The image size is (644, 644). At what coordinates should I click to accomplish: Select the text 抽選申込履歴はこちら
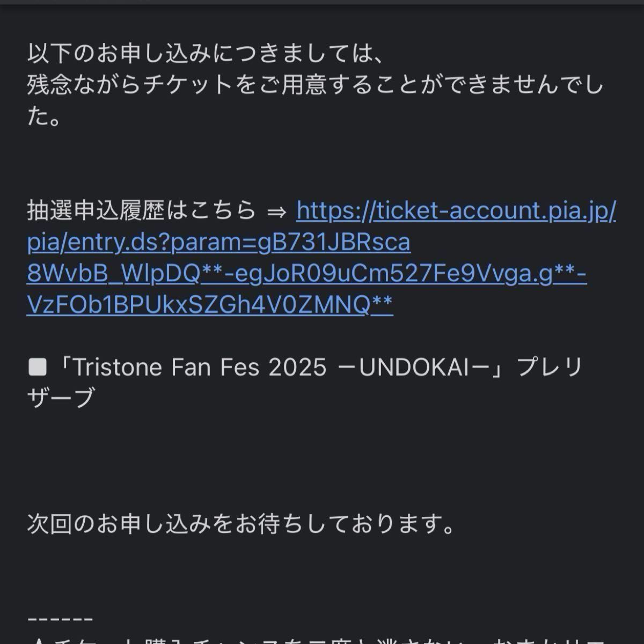[x=142, y=211]
